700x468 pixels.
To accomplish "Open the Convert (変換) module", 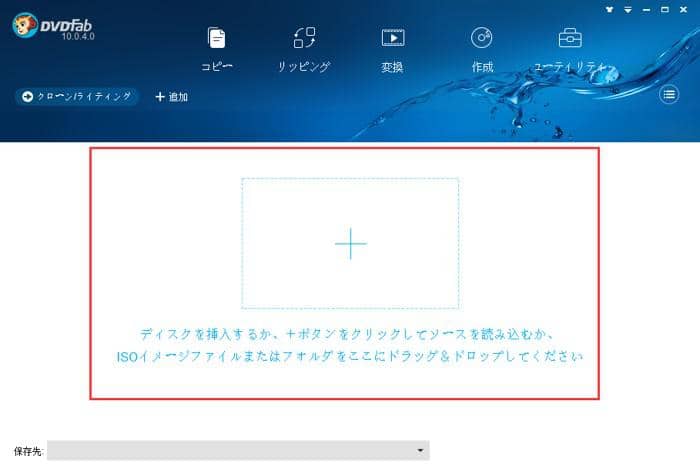I will 392,49.
